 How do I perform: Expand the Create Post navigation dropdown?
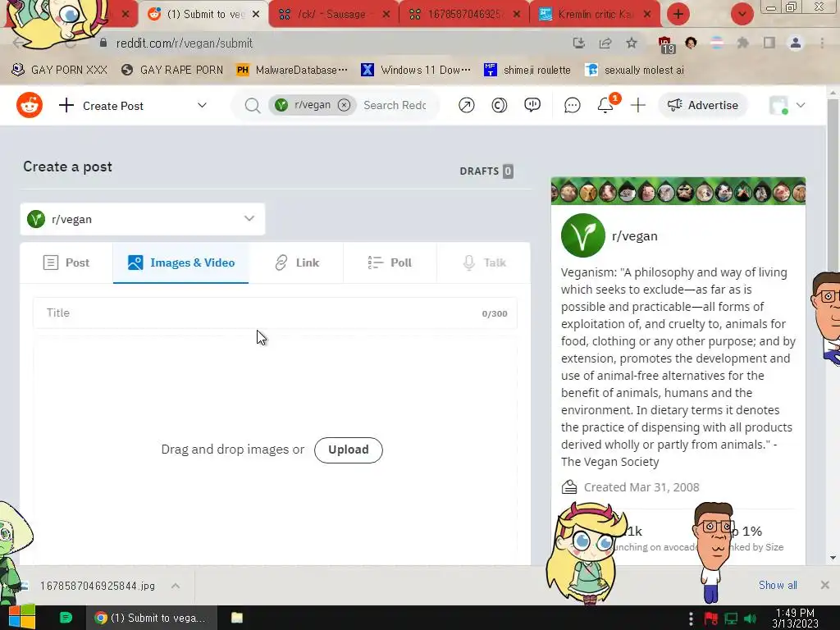click(202, 106)
